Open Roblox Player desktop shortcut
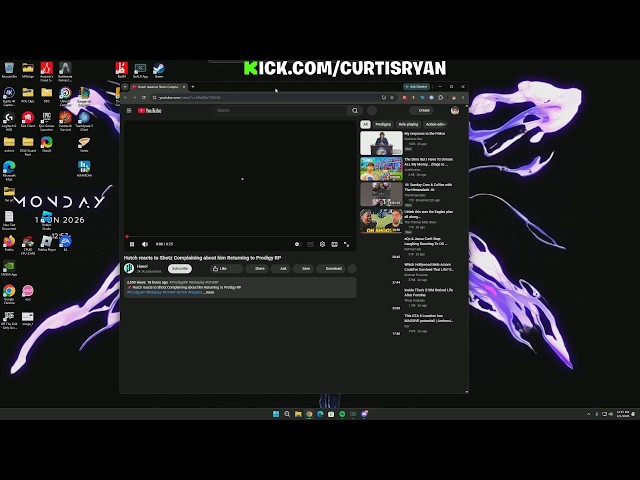 [x=47, y=243]
